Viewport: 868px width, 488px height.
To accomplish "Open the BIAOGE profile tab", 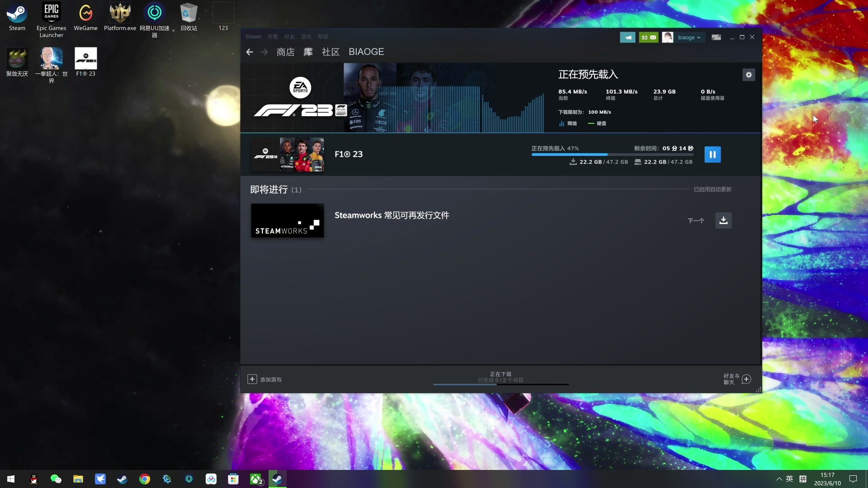I will tap(366, 52).
